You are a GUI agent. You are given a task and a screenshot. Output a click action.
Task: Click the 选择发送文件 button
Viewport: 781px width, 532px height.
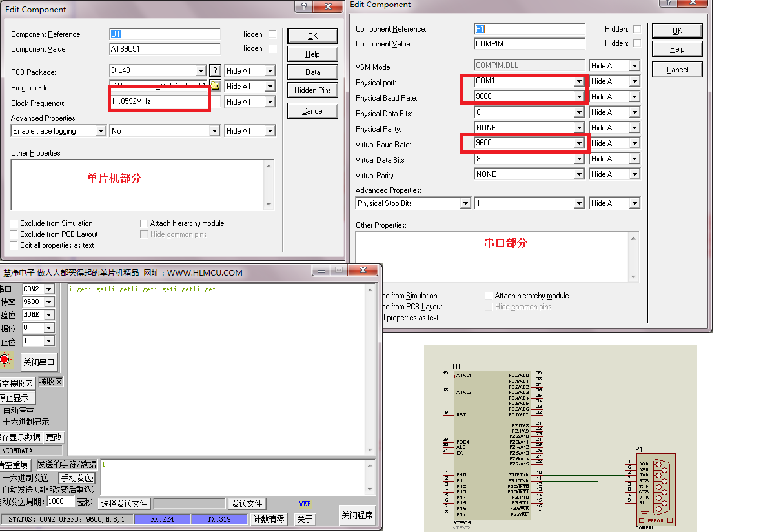coord(125,504)
